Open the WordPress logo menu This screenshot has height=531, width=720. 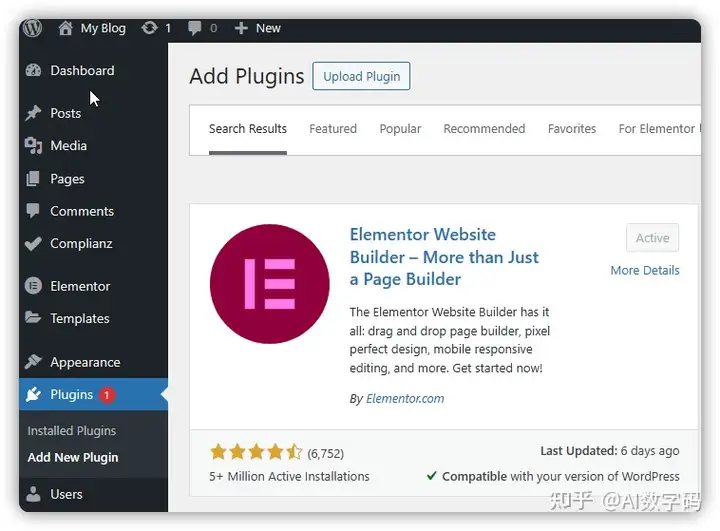[33, 28]
